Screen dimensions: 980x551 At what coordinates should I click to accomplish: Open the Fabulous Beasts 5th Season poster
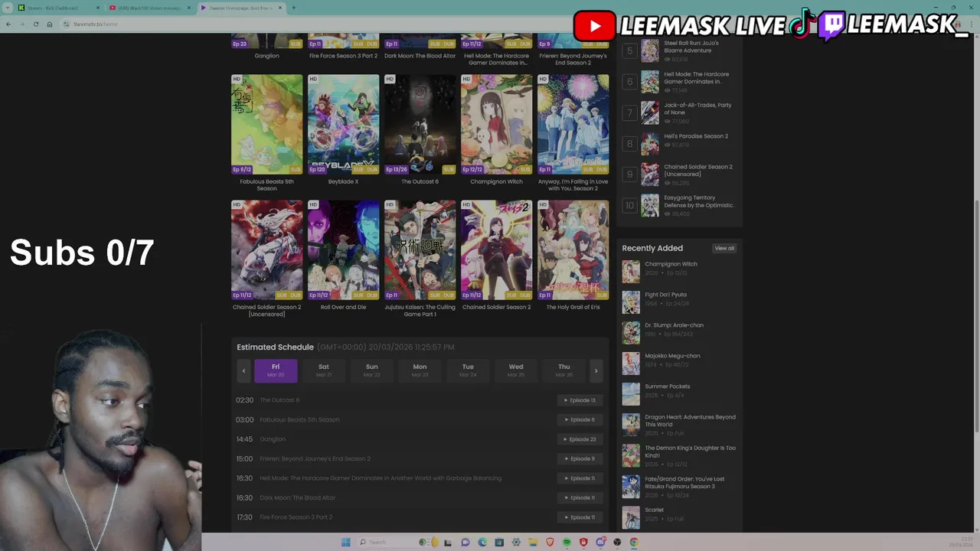tap(266, 124)
